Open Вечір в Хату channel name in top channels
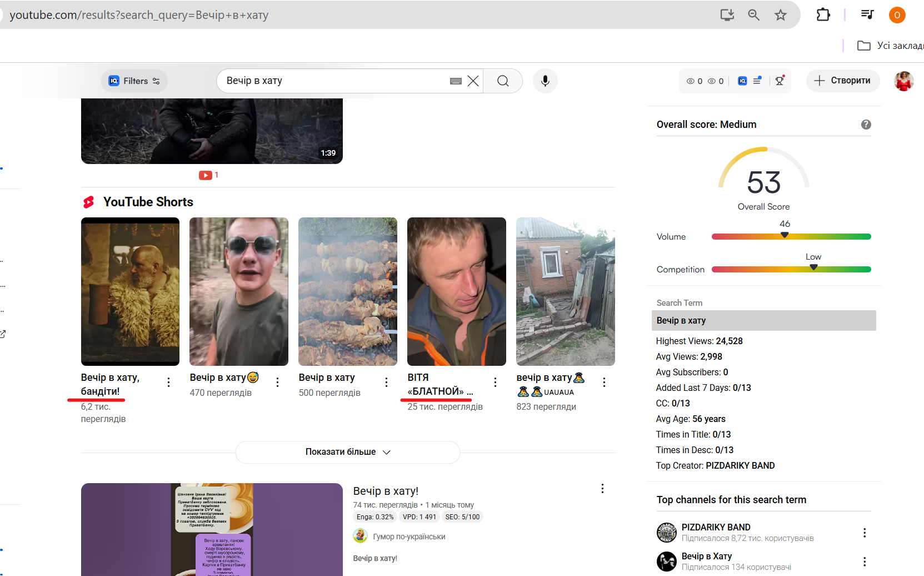The width and height of the screenshot is (924, 576). pyautogui.click(x=706, y=556)
